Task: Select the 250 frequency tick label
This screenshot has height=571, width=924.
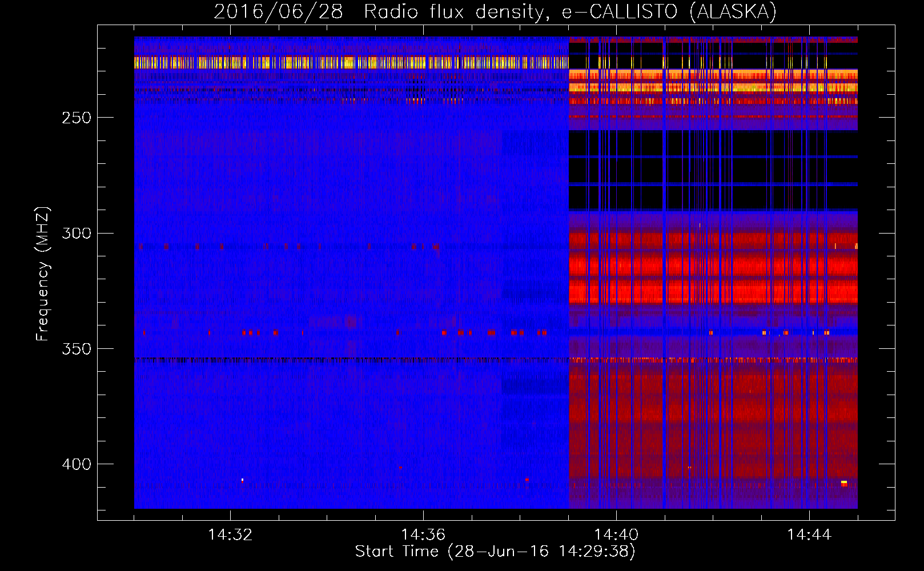Action: 77,118
